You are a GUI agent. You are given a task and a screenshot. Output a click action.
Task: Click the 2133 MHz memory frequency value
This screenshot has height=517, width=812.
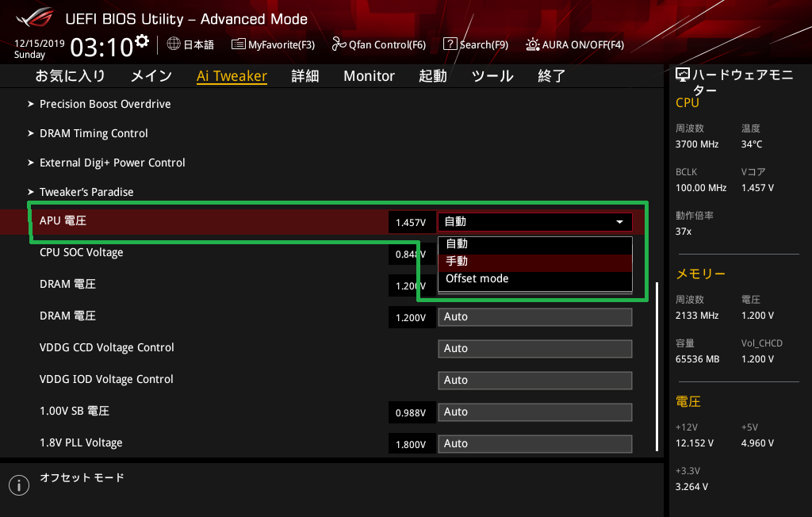(x=697, y=316)
